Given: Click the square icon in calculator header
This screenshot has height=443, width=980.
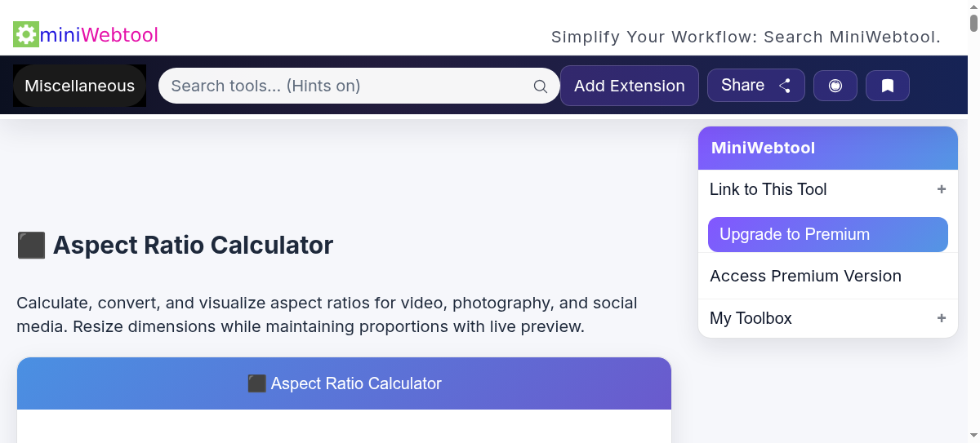Looking at the screenshot, I should pyautogui.click(x=256, y=383).
